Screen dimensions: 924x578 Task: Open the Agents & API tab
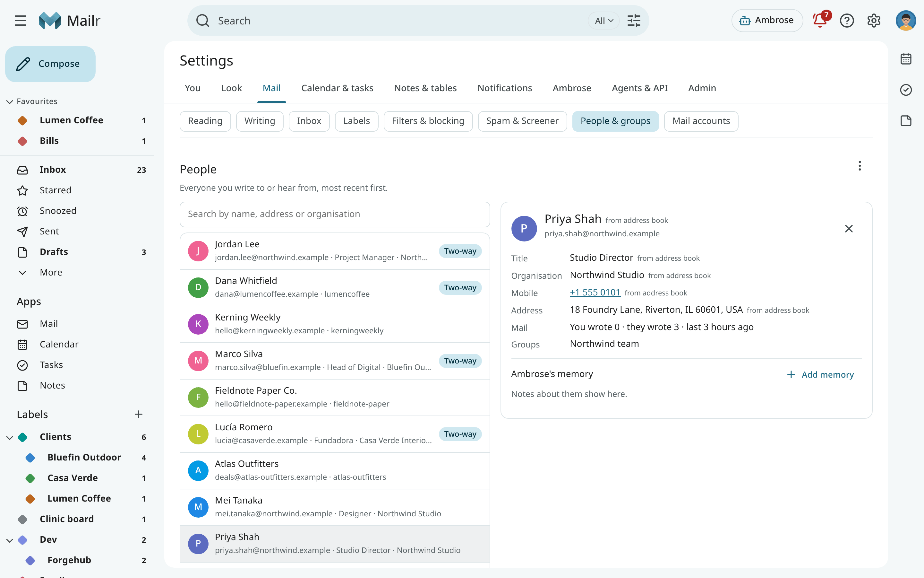pos(639,88)
